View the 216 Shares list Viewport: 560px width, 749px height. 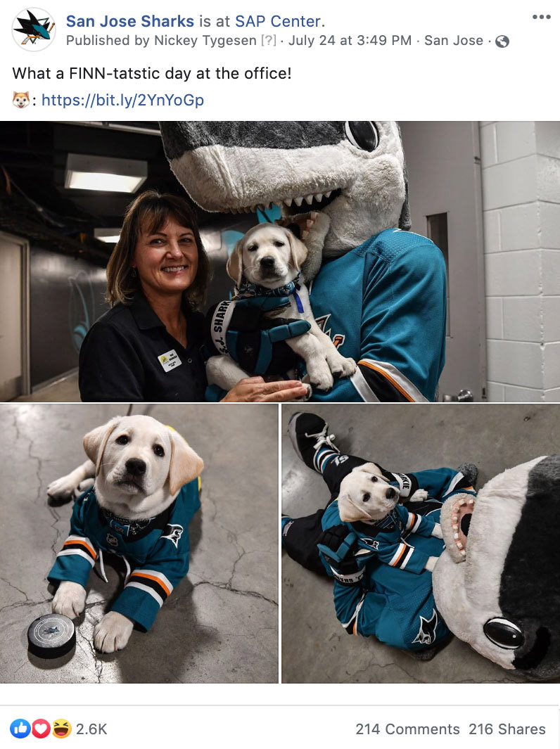pyautogui.click(x=507, y=729)
